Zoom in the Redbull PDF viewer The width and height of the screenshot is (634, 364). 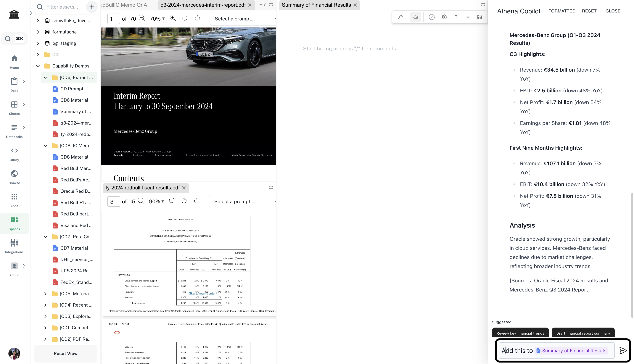point(172,201)
